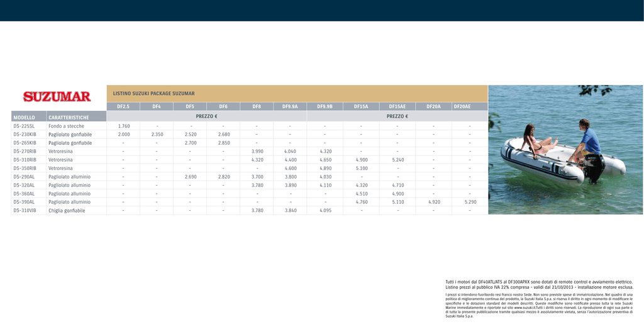Click the 4.400 price cell

click(x=290, y=160)
